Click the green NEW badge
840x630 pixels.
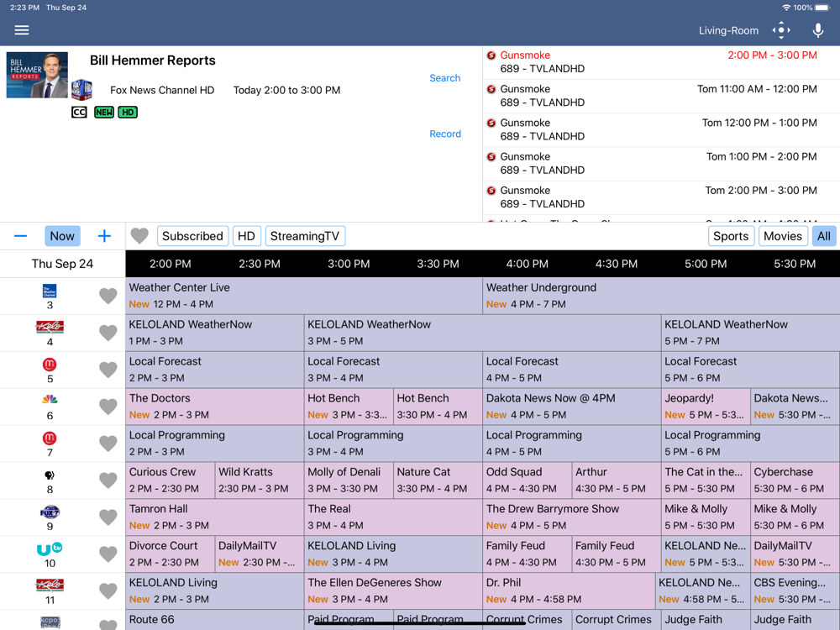click(104, 112)
